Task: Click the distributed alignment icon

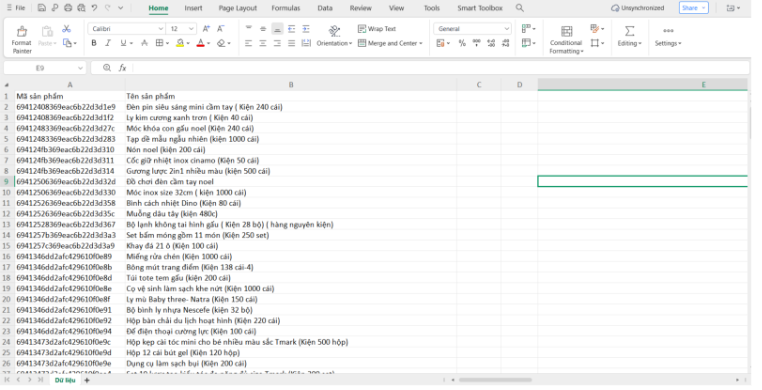Action: click(x=306, y=43)
